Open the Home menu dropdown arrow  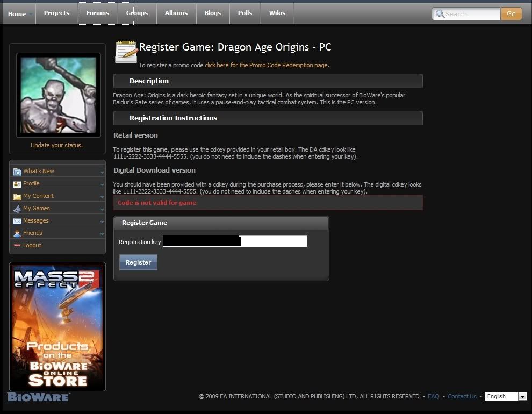pos(31,14)
